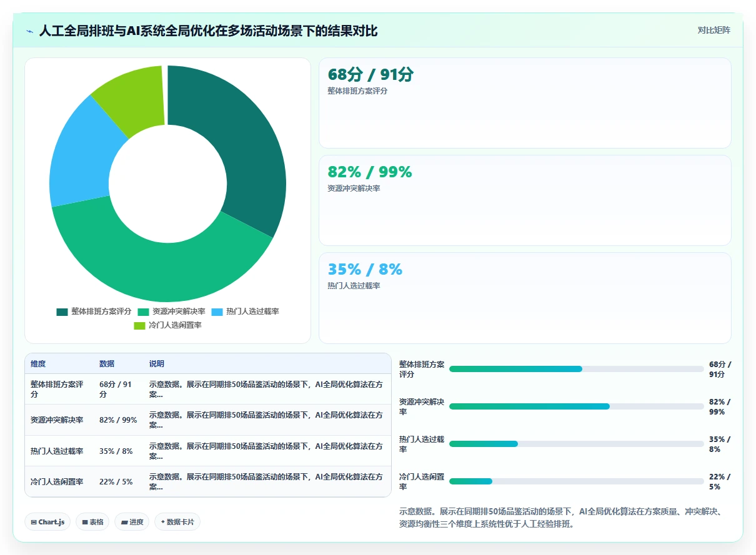The height and width of the screenshot is (555, 756).
Task: Select the 热门人选过载率 table row
Action: click(x=208, y=451)
